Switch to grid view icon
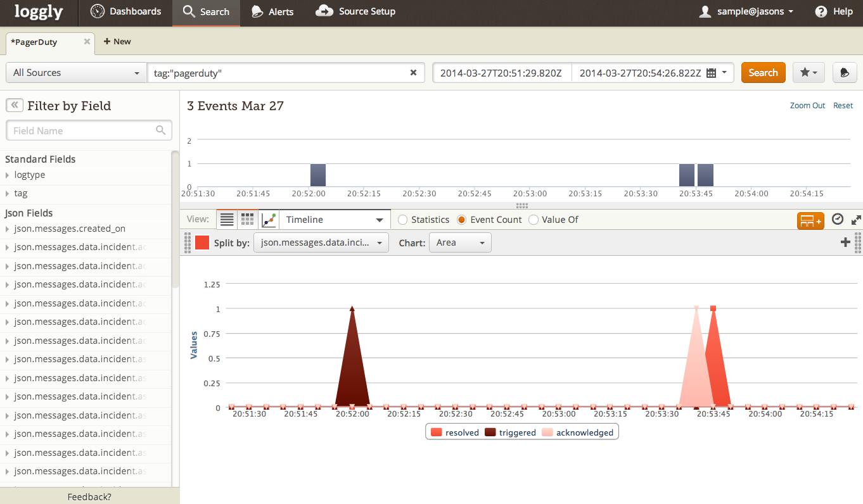This screenshot has width=863, height=504. tap(248, 220)
